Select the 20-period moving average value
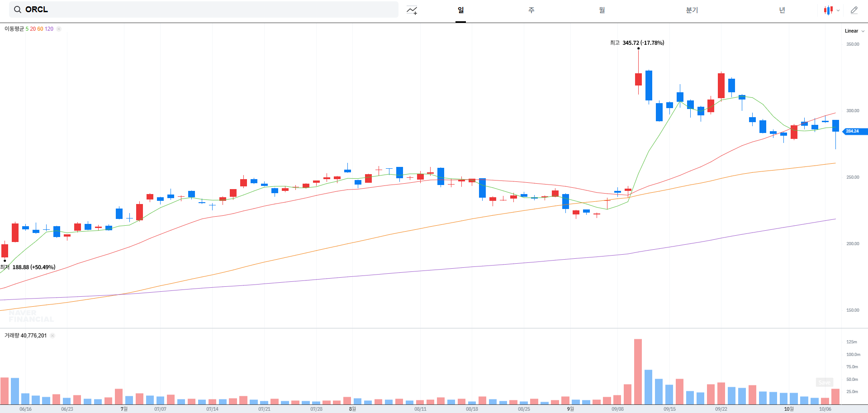 coord(33,29)
